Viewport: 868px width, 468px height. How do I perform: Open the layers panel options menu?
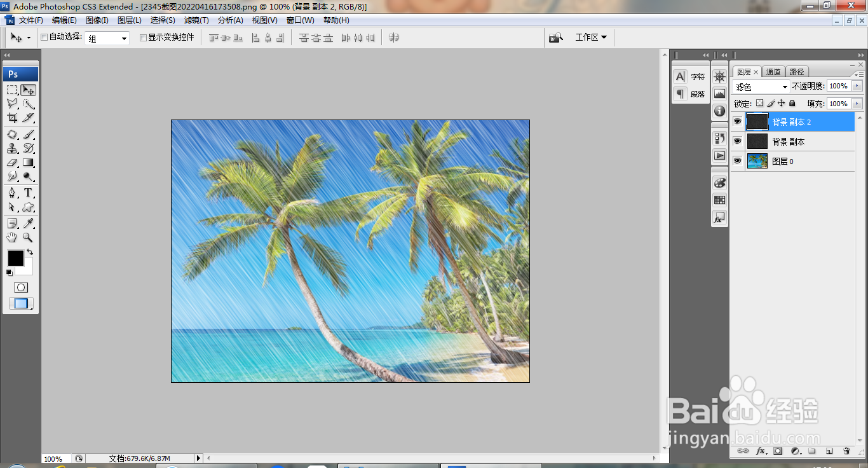pos(858,74)
